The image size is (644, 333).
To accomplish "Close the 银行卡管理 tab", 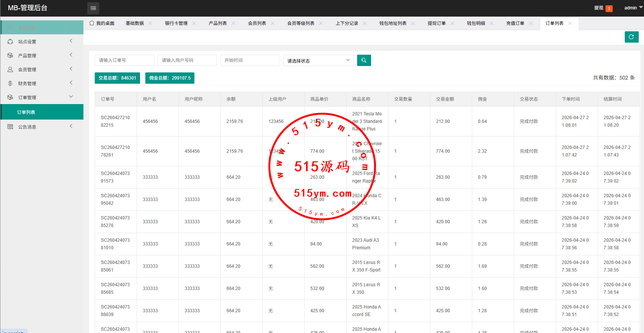I will tap(194, 23).
